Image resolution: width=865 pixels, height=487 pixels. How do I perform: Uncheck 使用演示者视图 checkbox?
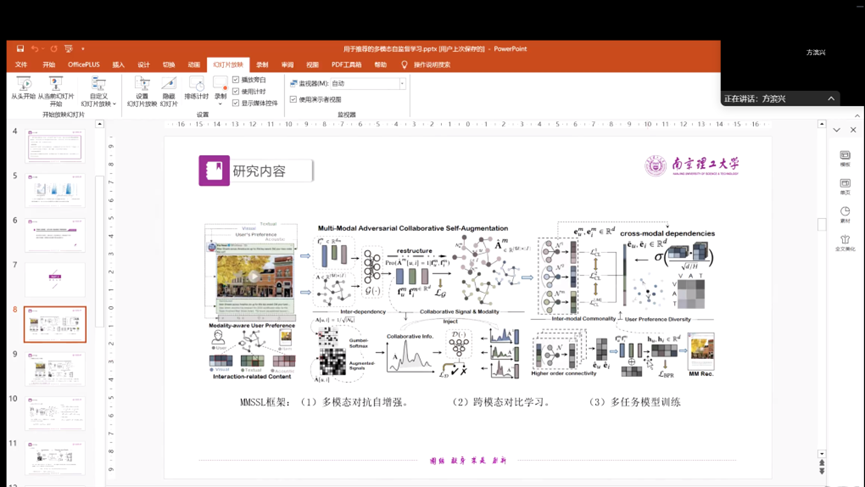(293, 100)
